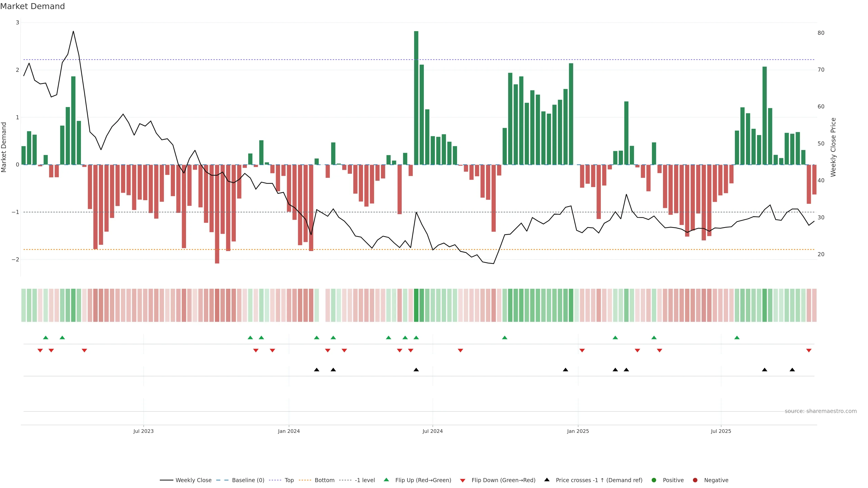Click the Weekly Close Price axis title

(x=833, y=147)
